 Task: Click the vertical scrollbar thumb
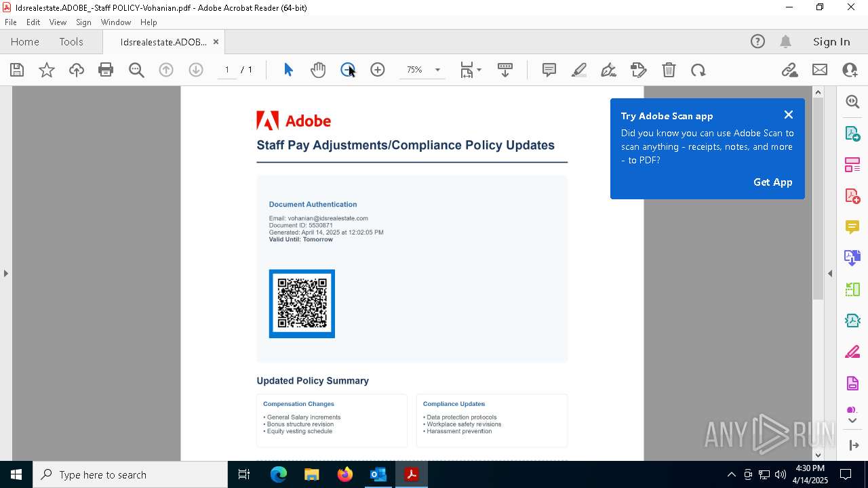818,199
